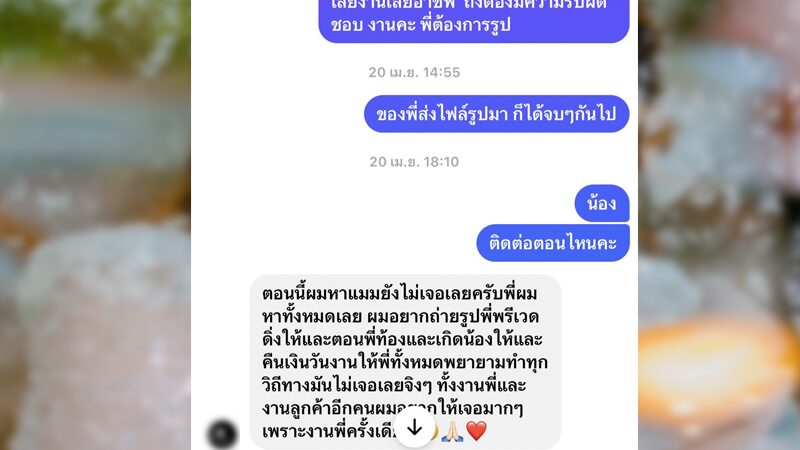Tap the line starting หาทั้งหมดเลย in gray message
The image size is (800, 450).
(401, 317)
